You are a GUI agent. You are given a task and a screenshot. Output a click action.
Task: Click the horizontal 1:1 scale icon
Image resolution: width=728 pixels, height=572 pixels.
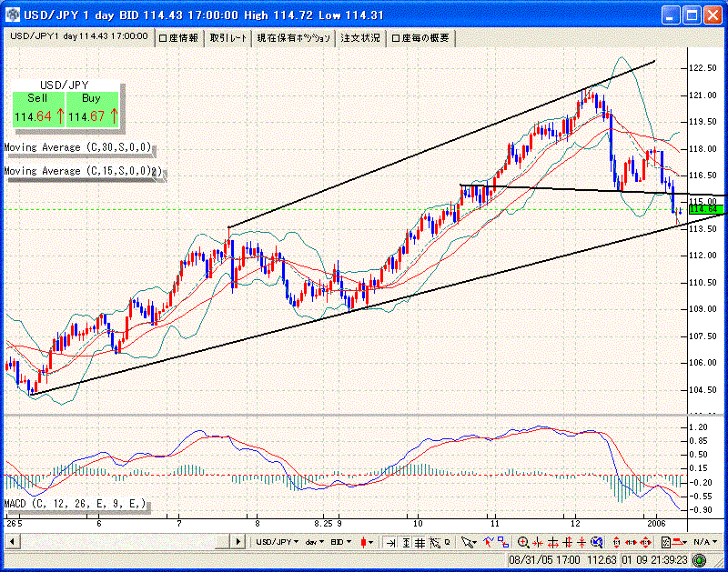tap(631, 542)
